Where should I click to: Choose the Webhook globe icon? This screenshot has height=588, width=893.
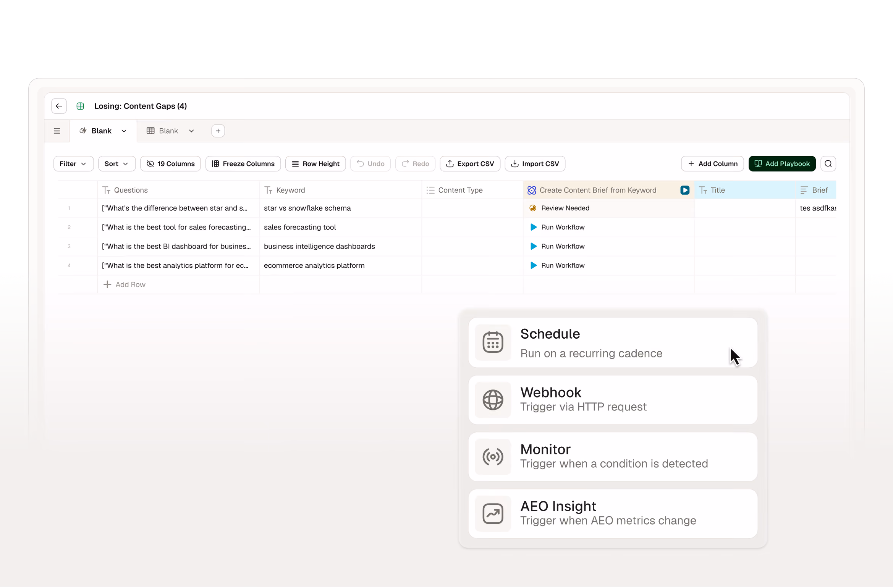click(x=493, y=400)
